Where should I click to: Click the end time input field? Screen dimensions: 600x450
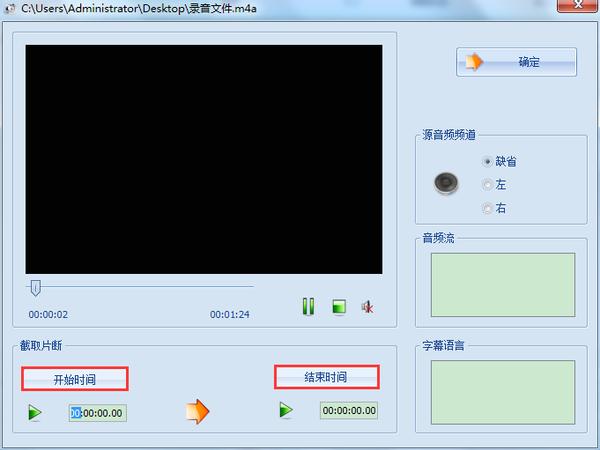pos(349,410)
